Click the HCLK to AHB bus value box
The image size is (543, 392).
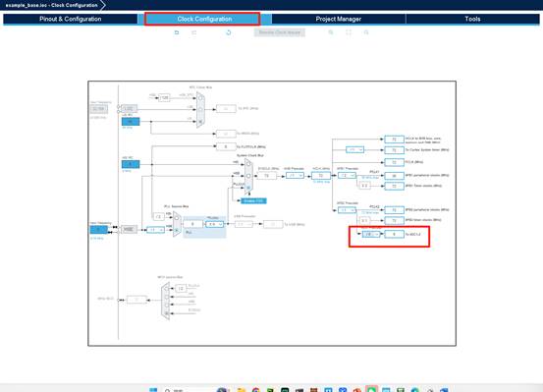[394, 140]
